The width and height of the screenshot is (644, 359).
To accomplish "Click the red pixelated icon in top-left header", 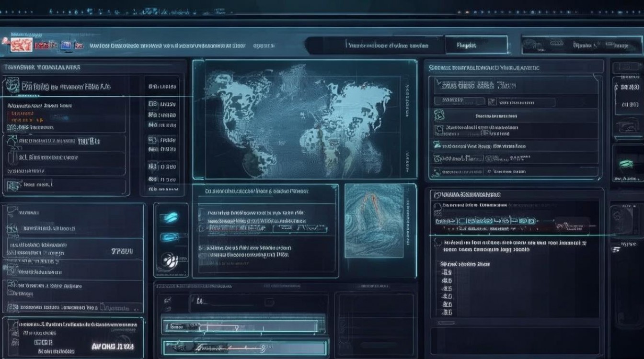I will [x=21, y=45].
